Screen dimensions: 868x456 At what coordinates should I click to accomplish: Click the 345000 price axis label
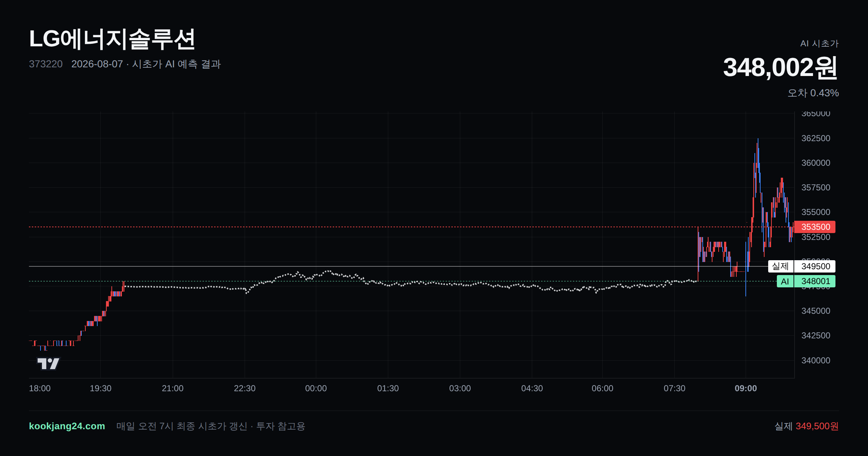816,311
